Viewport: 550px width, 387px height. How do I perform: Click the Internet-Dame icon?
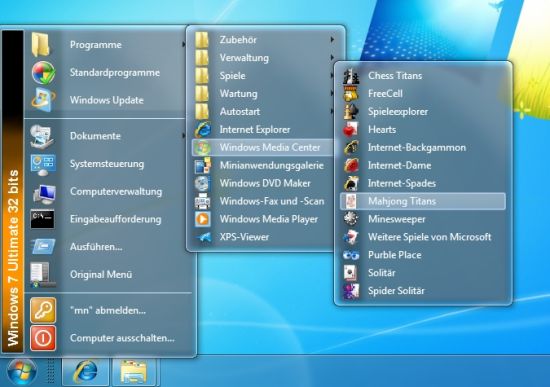point(351,166)
